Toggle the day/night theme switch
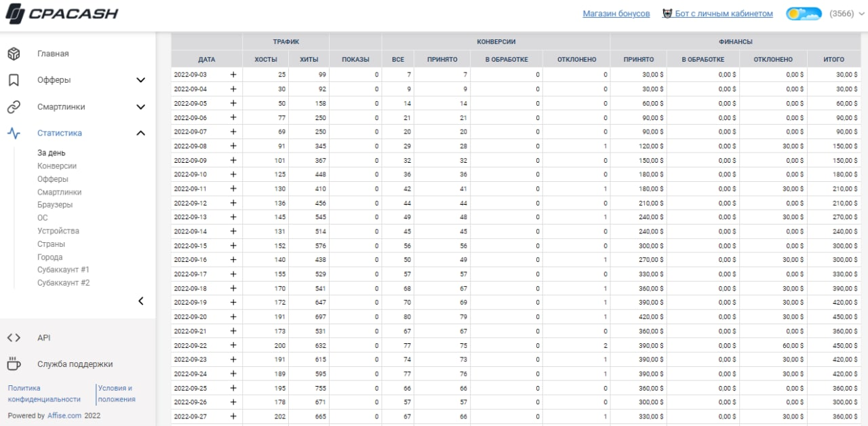Image resolution: width=868 pixels, height=426 pixels. click(804, 14)
